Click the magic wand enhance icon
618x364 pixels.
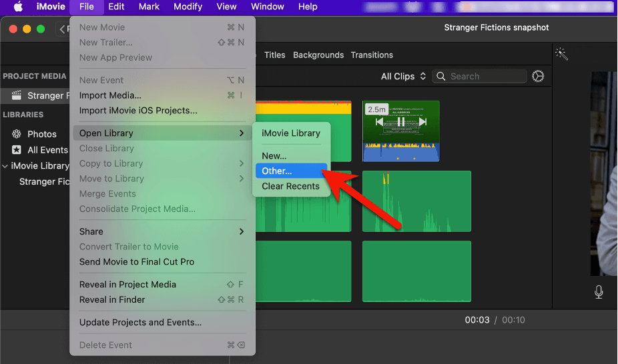562,54
